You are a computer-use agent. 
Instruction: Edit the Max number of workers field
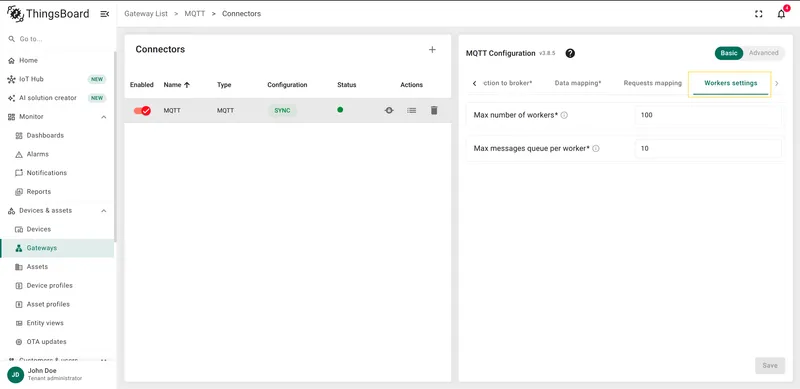[708, 115]
